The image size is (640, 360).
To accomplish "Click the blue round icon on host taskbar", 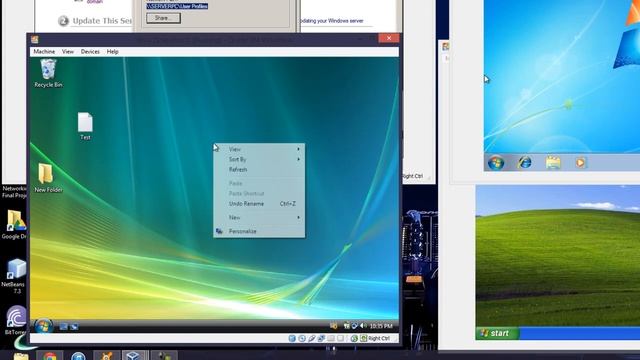I will (x=78, y=356).
